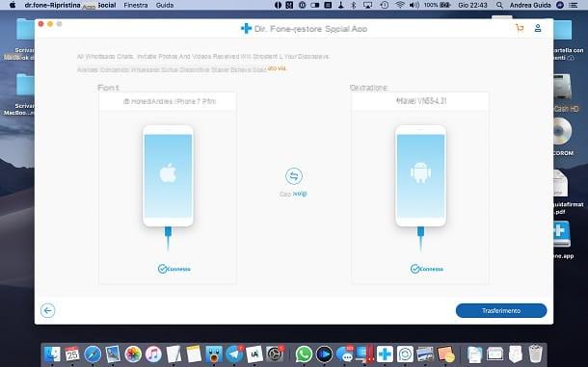
Task: Open Photos from the dock
Action: point(133,354)
